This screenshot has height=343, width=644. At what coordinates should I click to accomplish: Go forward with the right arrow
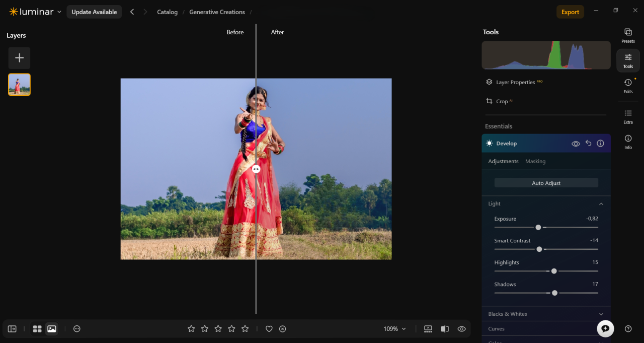[145, 12]
